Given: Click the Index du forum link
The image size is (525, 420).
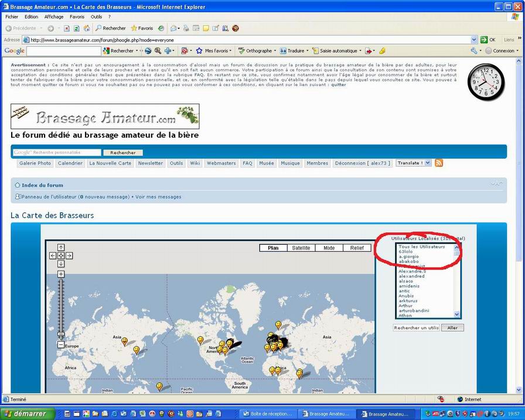Looking at the screenshot, I should [42, 185].
